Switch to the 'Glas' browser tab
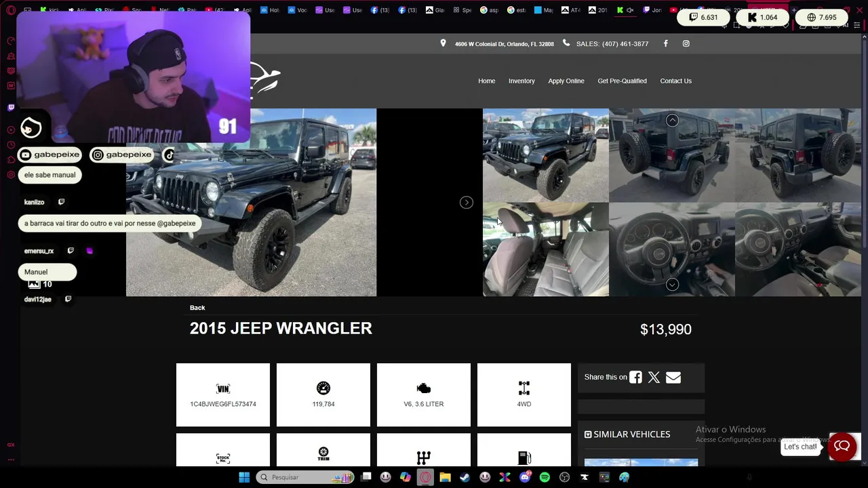This screenshot has width=868, height=488. pos(435,10)
